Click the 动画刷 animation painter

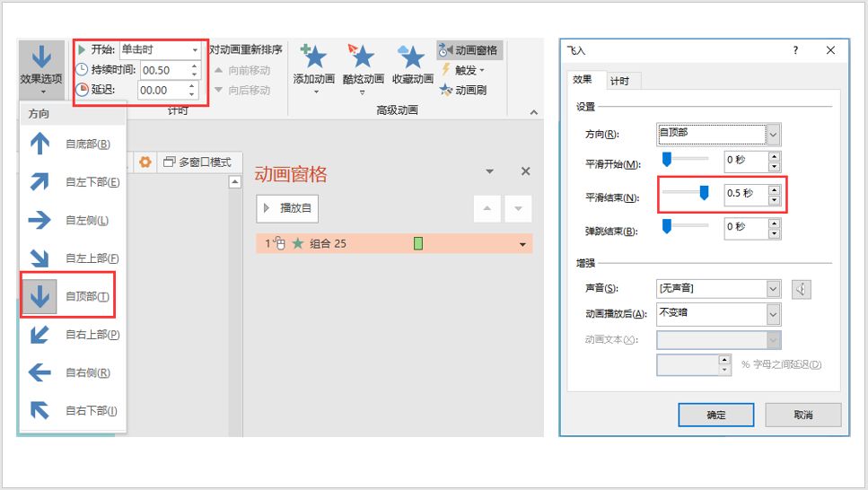[x=463, y=90]
